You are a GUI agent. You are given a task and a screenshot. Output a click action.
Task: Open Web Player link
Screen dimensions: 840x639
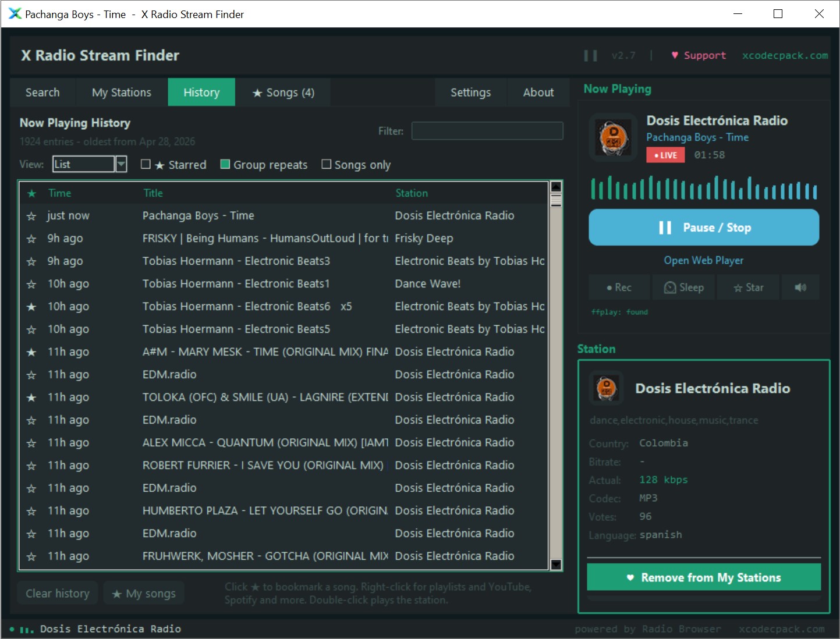pyautogui.click(x=704, y=261)
